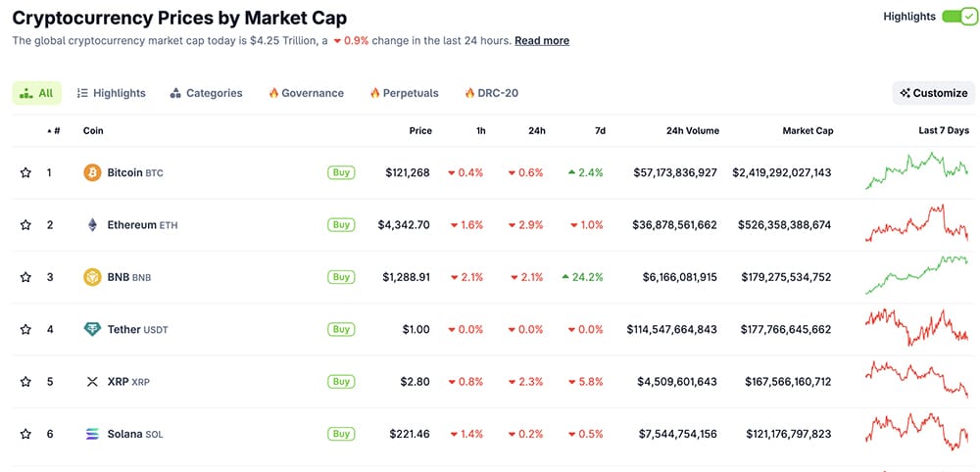
Task: Select the DRC-20 tab
Action: (491, 93)
